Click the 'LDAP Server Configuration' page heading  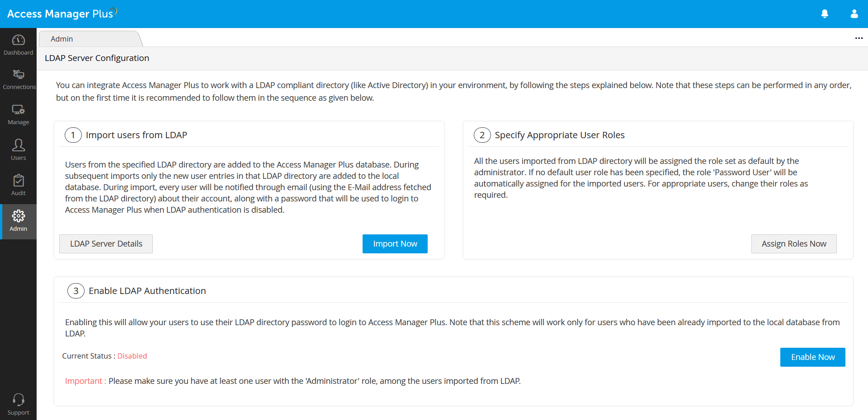coord(97,58)
